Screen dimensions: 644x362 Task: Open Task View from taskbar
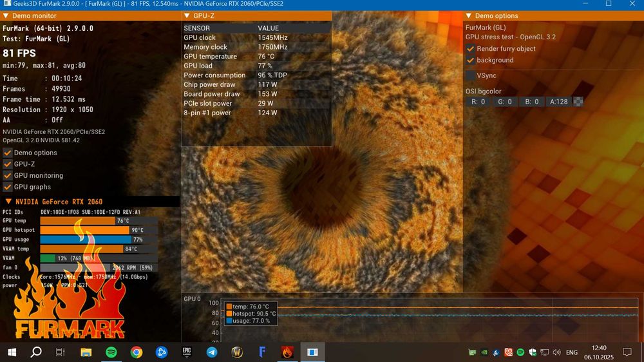point(61,352)
